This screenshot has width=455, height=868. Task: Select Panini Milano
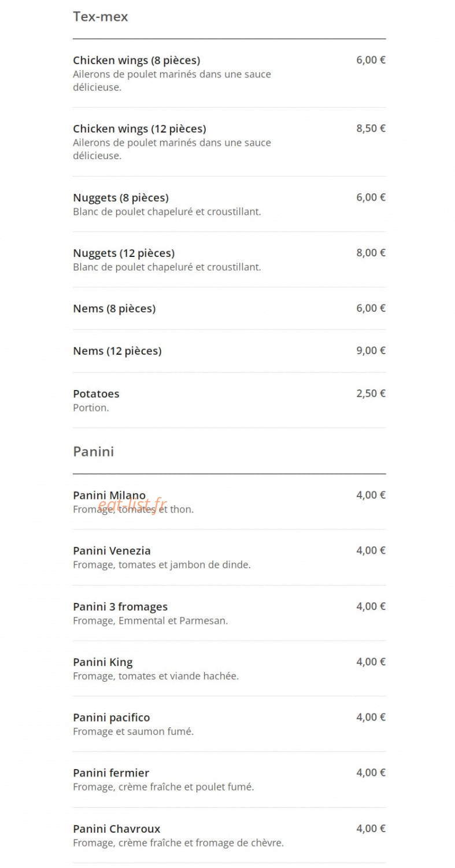(x=229, y=502)
